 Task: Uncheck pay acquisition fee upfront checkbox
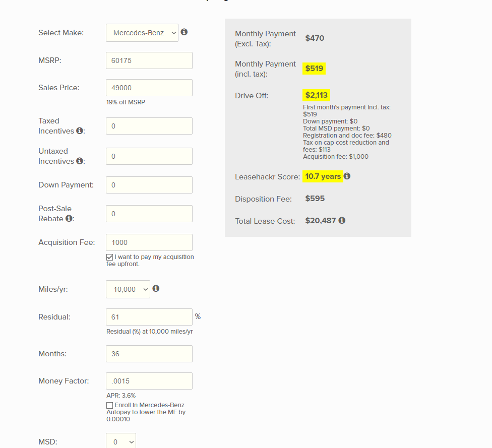[110, 258]
